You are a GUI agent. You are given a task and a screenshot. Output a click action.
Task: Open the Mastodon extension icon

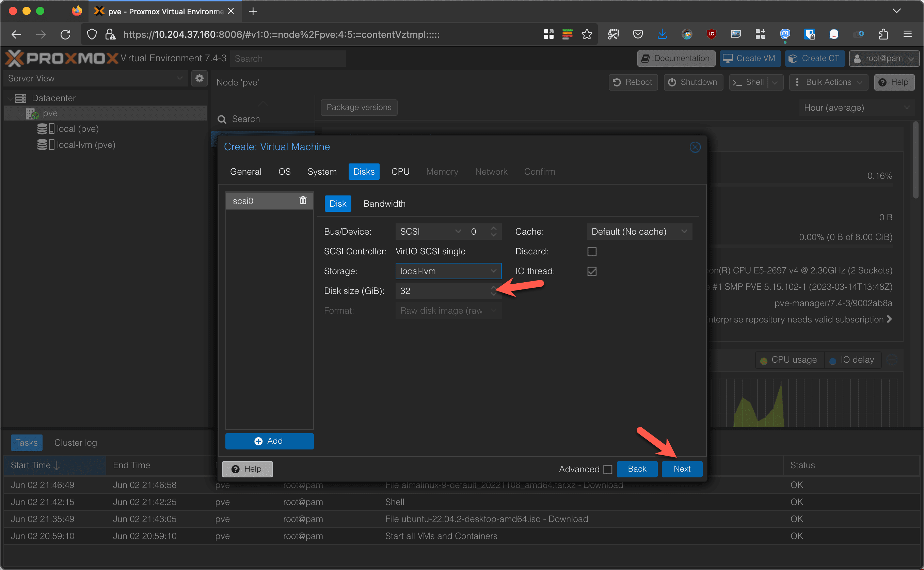pyautogui.click(x=785, y=34)
